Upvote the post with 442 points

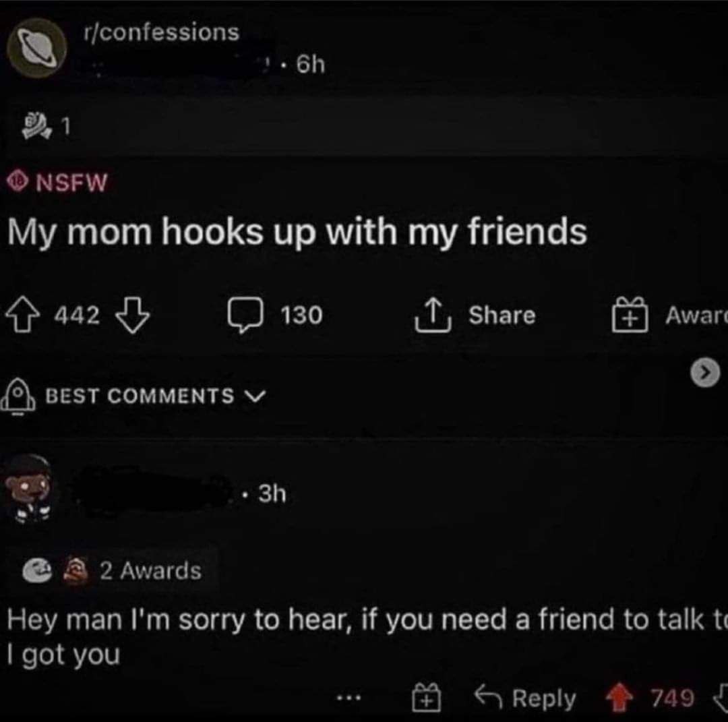[x=22, y=315]
